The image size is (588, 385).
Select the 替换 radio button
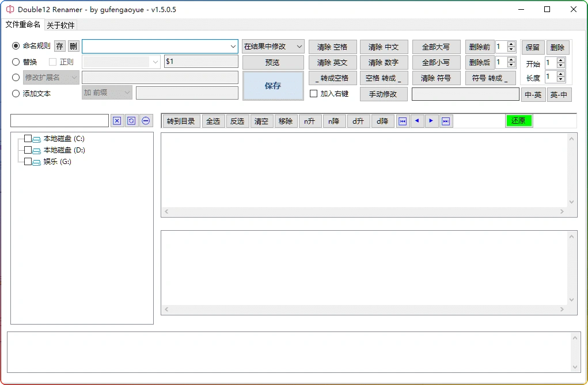click(16, 62)
